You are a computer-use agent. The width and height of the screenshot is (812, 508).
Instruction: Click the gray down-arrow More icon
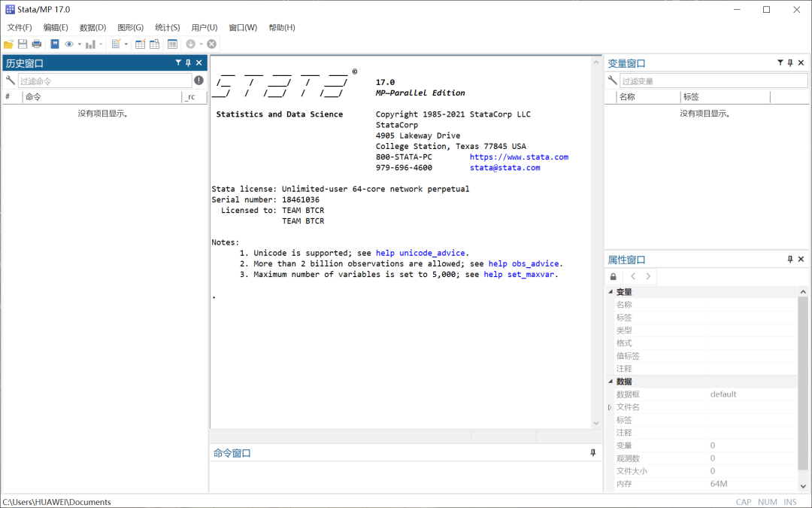[190, 44]
